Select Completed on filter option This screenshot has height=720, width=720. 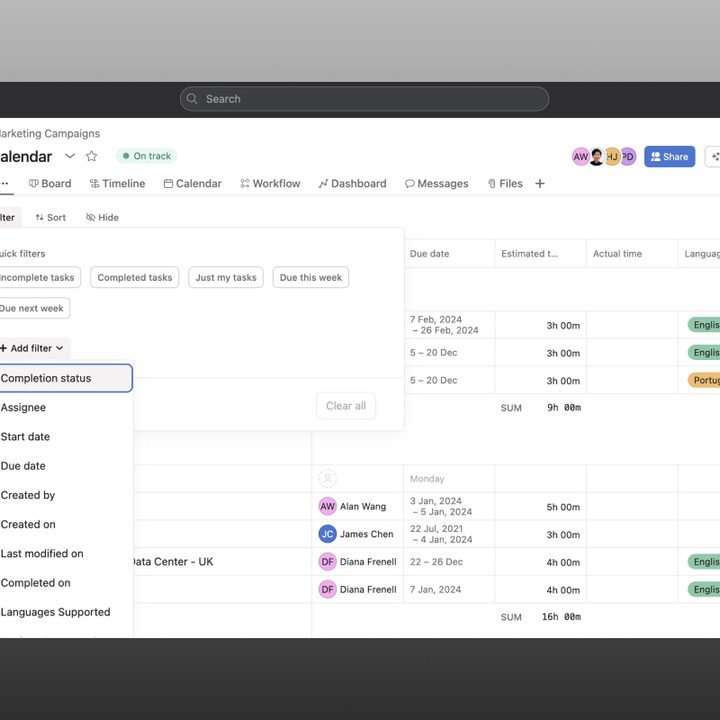[x=65, y=583]
